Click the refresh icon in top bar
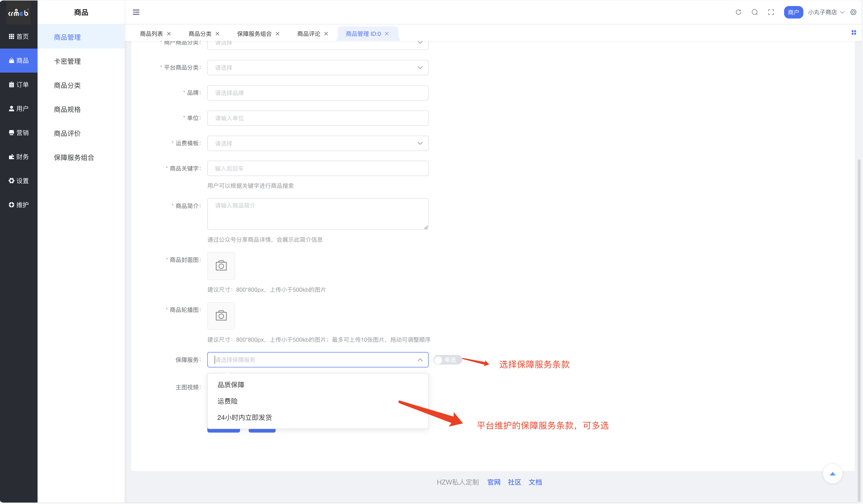863x504 pixels. coord(738,12)
